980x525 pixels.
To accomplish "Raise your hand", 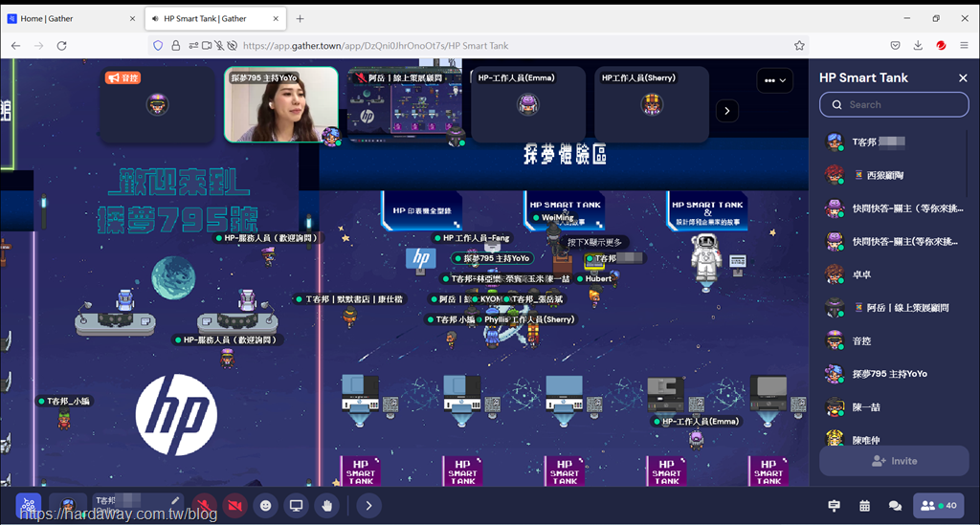I will [327, 506].
